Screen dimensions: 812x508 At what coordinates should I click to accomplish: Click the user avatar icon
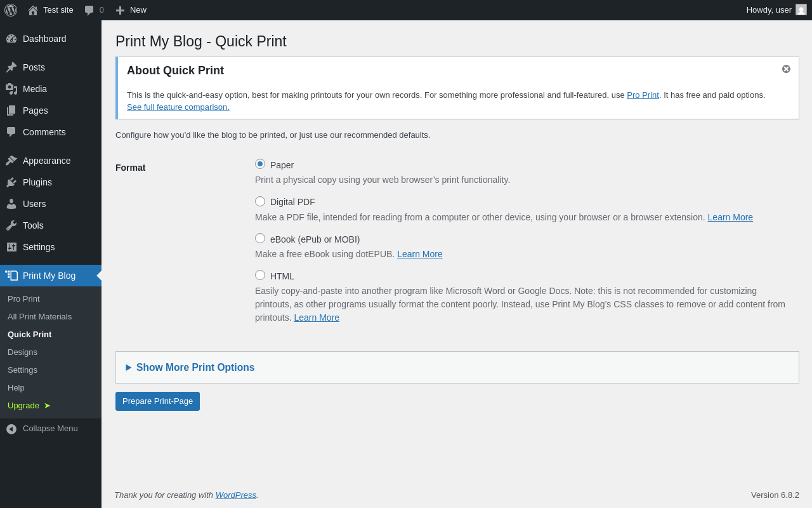[801, 10]
